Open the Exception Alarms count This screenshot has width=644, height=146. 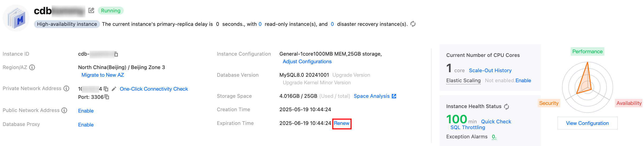494,137
